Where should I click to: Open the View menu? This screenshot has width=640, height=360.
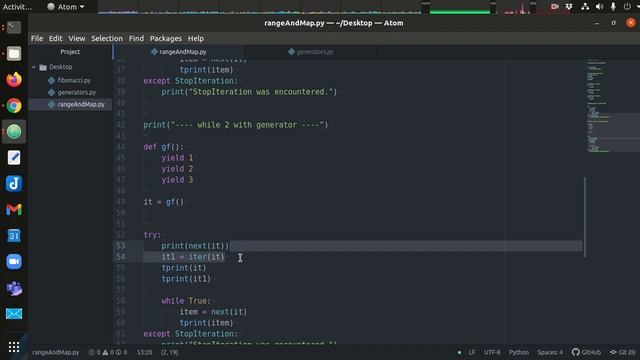point(77,38)
